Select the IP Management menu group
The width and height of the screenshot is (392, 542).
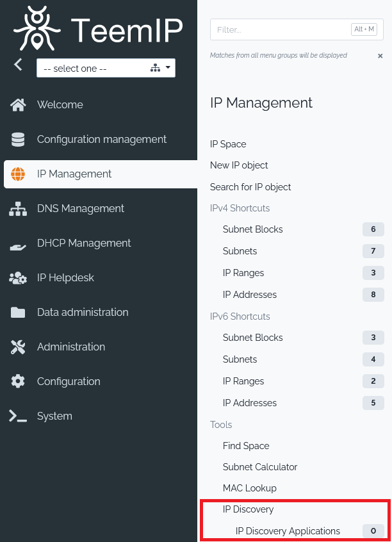click(x=74, y=174)
